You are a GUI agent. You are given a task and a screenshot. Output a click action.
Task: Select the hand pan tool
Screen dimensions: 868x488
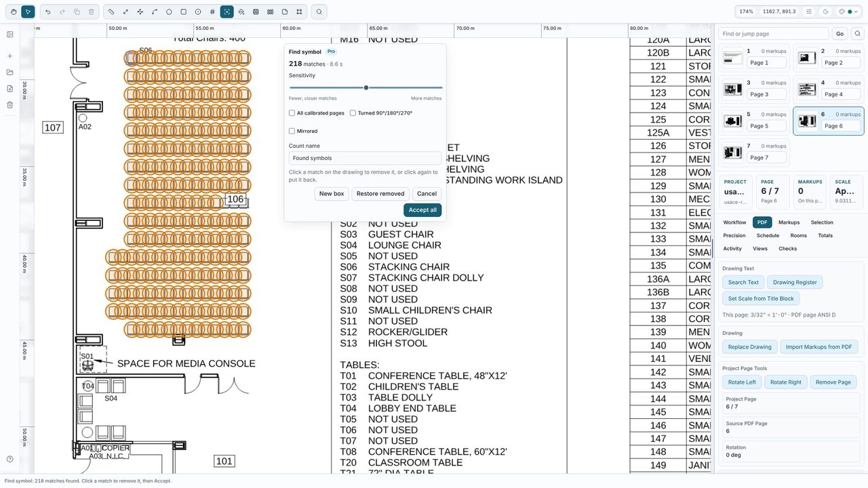coord(14,12)
